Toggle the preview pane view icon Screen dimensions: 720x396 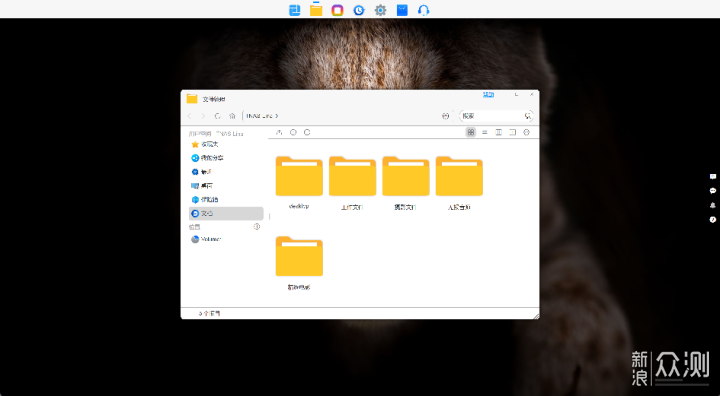tap(512, 132)
